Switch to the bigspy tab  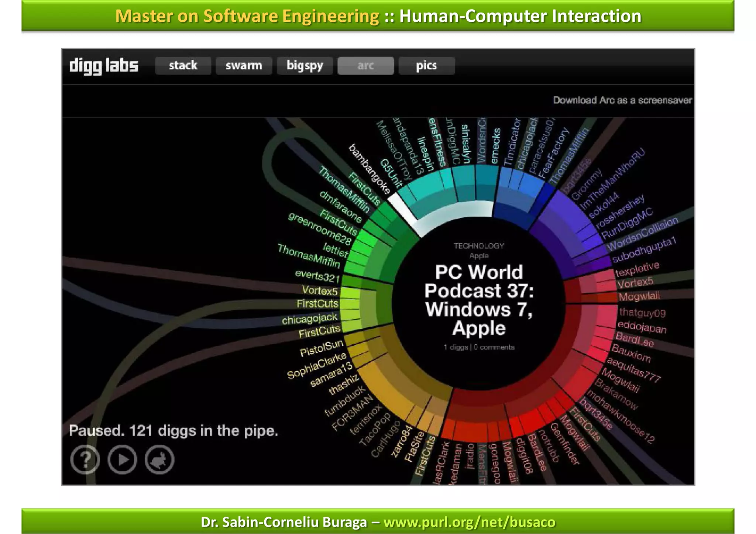305,66
